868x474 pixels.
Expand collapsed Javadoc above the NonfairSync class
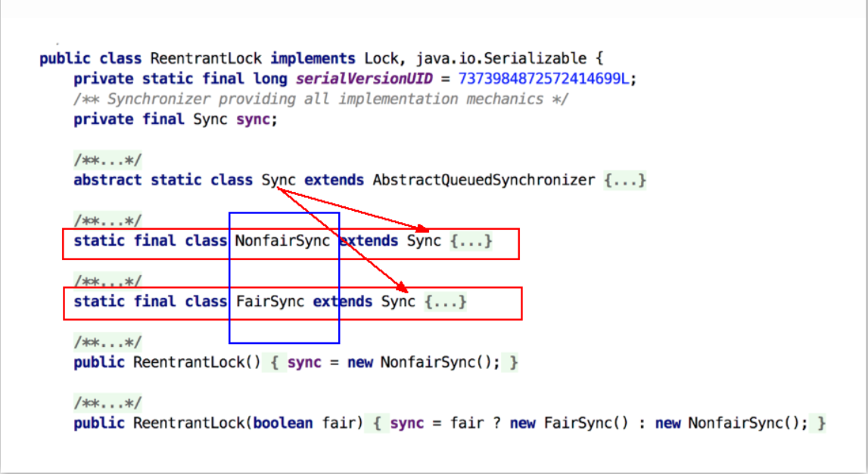pyautogui.click(x=107, y=221)
